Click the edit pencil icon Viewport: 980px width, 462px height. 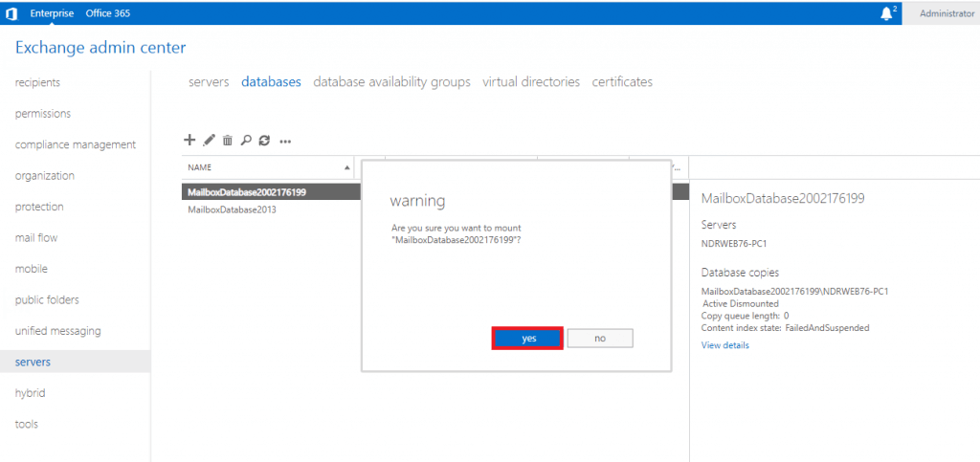(209, 140)
